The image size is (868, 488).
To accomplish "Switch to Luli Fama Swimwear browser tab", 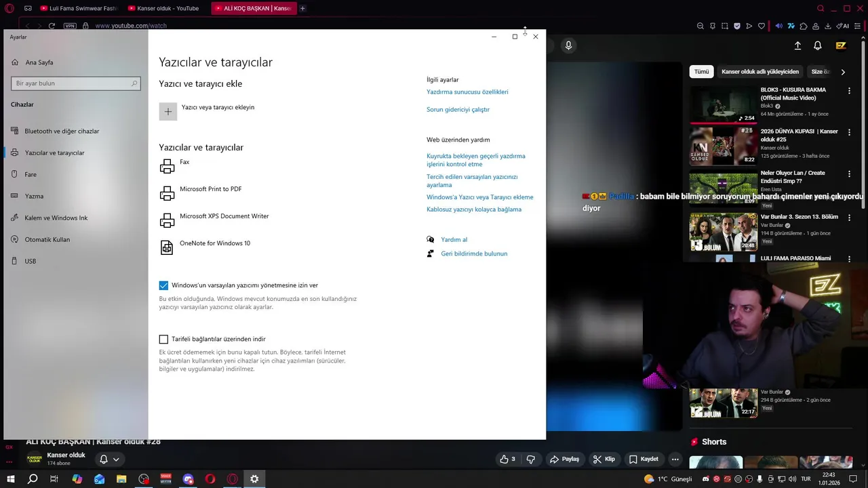I will [x=79, y=8].
